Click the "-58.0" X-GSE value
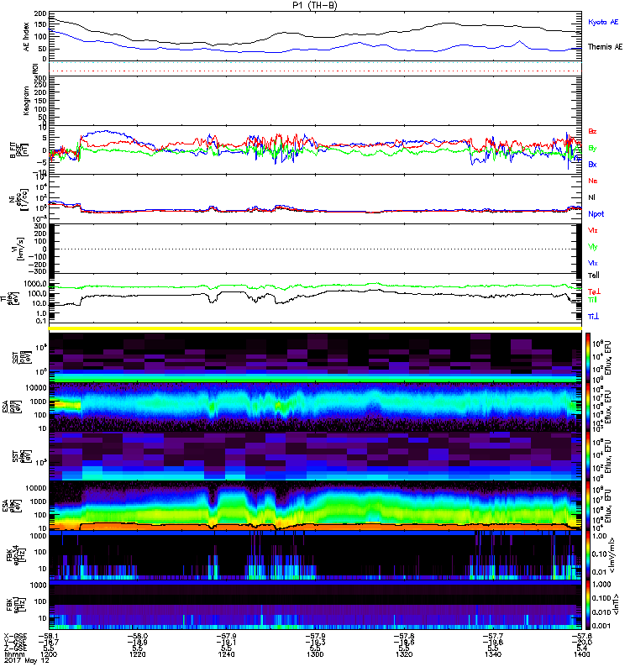This screenshot has width=630, height=672. pyautogui.click(x=137, y=636)
